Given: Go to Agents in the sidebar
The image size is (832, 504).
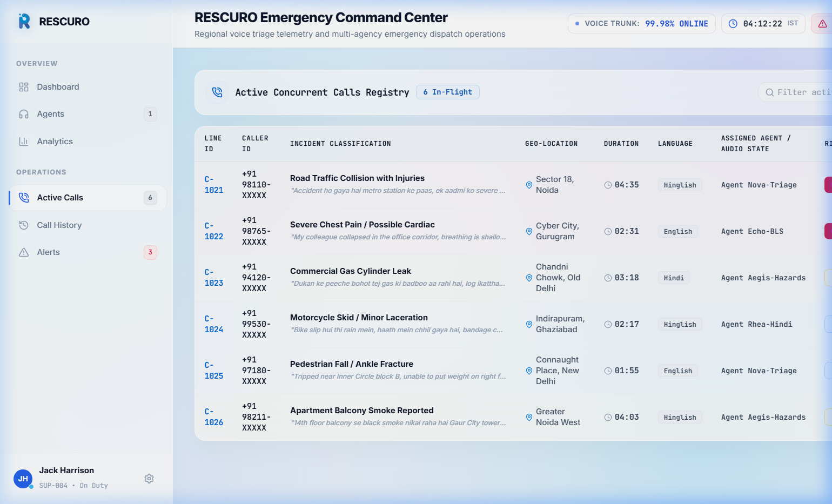Looking at the screenshot, I should click(x=86, y=114).
